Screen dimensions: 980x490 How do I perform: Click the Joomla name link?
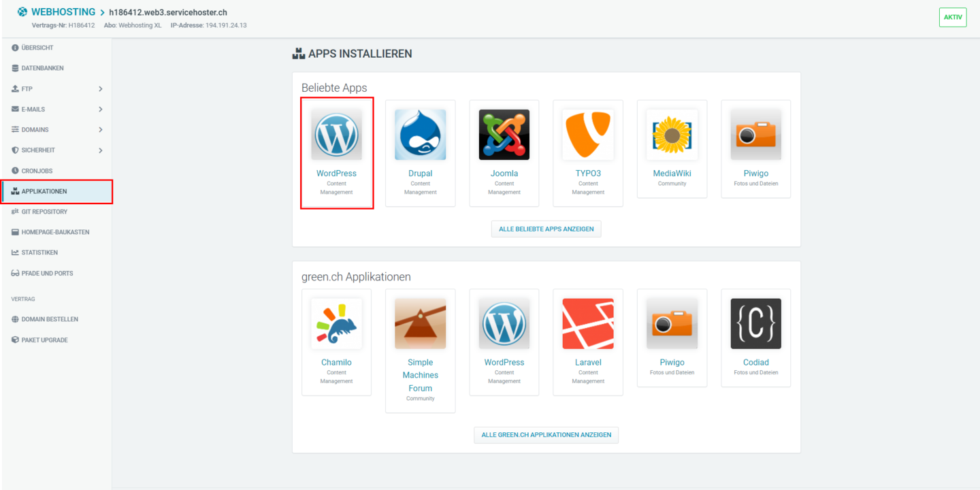pyautogui.click(x=504, y=174)
